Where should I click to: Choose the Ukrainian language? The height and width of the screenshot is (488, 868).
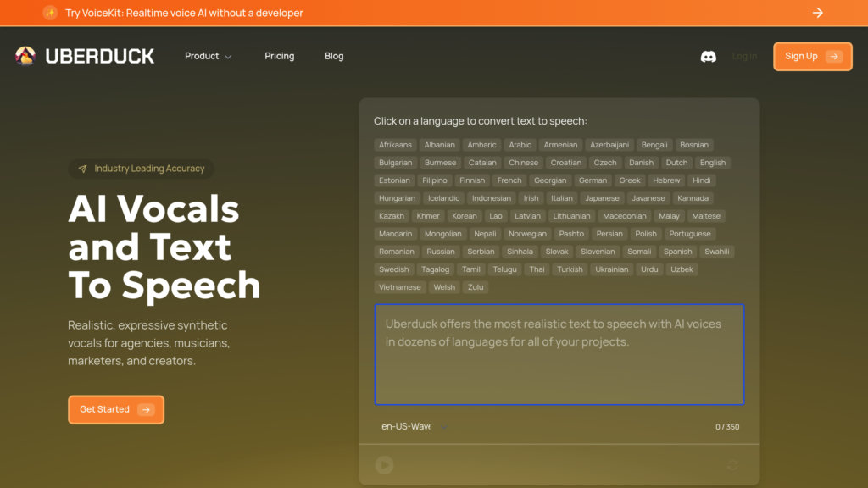click(x=612, y=269)
